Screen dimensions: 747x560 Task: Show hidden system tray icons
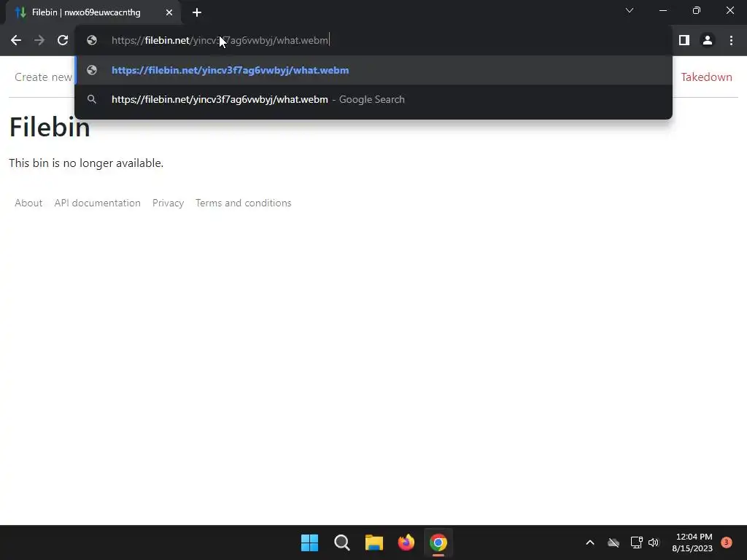click(589, 542)
